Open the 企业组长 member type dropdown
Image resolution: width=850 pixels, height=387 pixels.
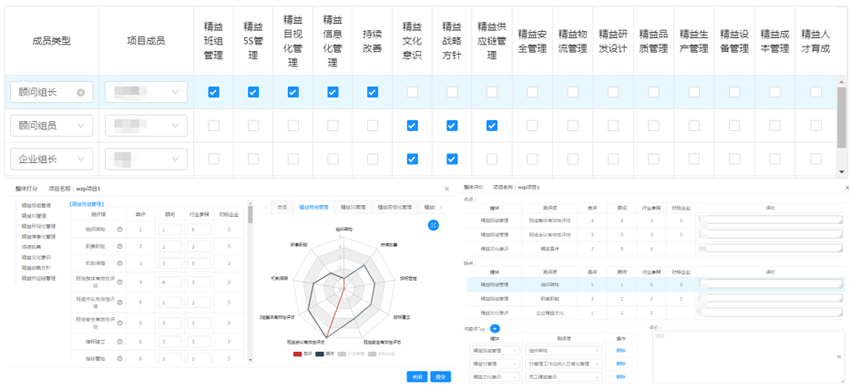[51, 159]
